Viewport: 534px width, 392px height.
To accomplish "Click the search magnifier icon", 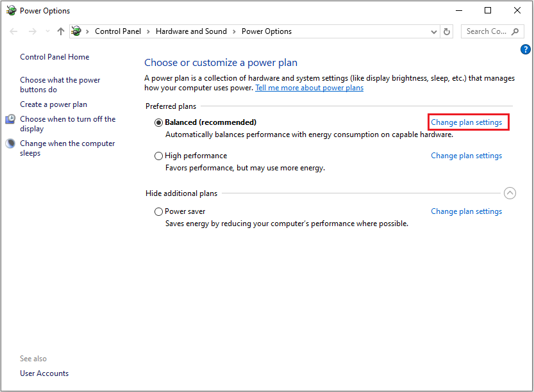I will [515, 31].
